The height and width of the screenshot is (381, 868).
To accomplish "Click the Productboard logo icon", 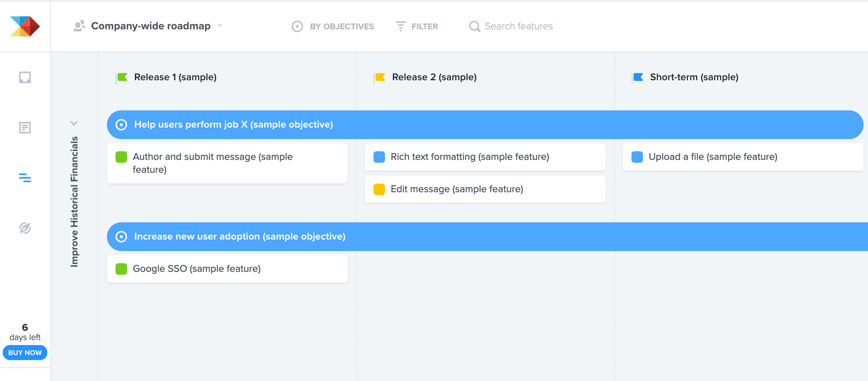I will point(25,26).
